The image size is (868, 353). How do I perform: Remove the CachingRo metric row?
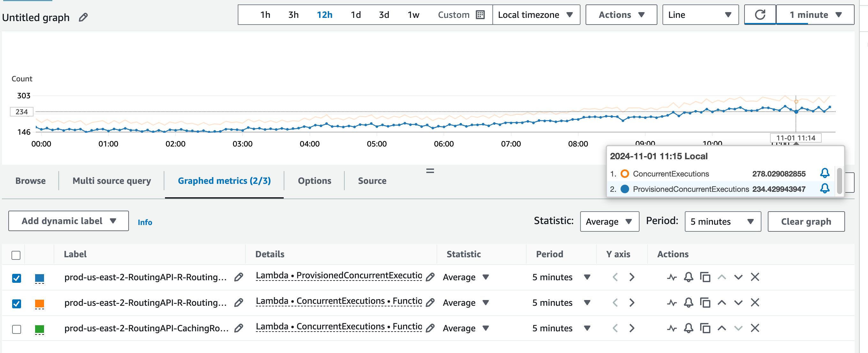pyautogui.click(x=755, y=328)
